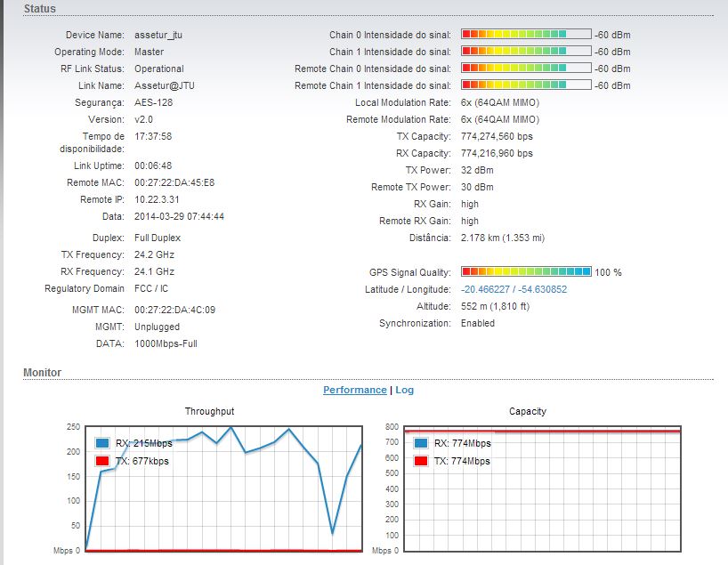The image size is (728, 565).
Task: Select Local Modulation Rate 6x (64QAM MIMO)
Action: point(500,102)
